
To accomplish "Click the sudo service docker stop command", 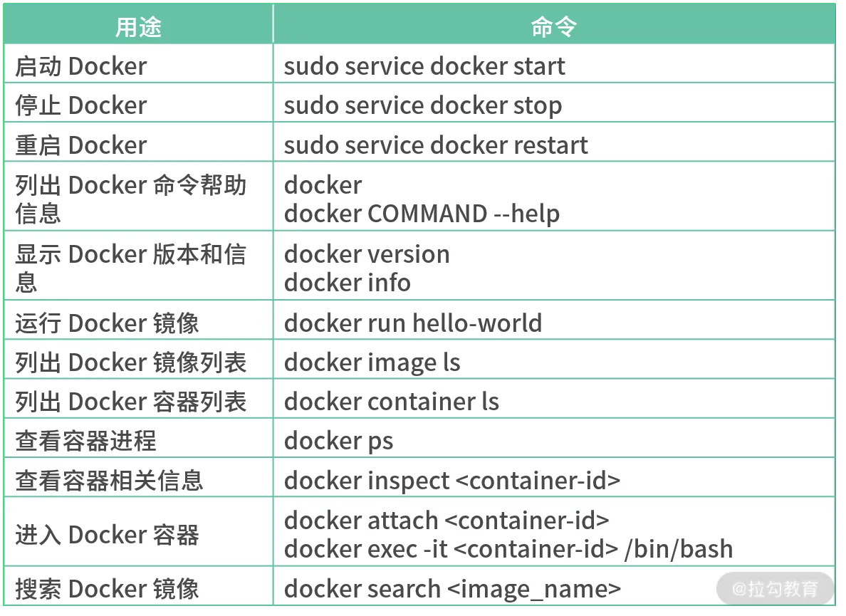I will (x=423, y=105).
